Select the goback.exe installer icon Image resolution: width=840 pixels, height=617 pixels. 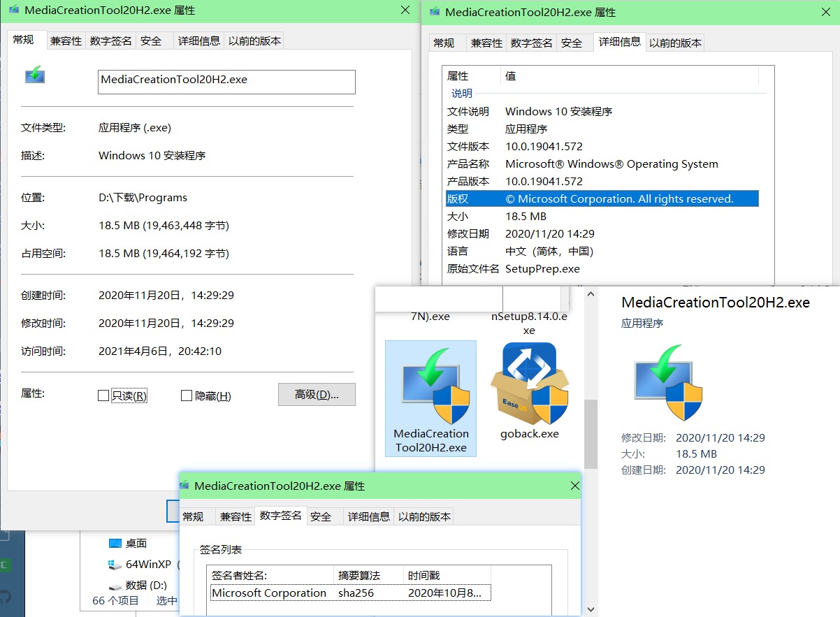529,383
